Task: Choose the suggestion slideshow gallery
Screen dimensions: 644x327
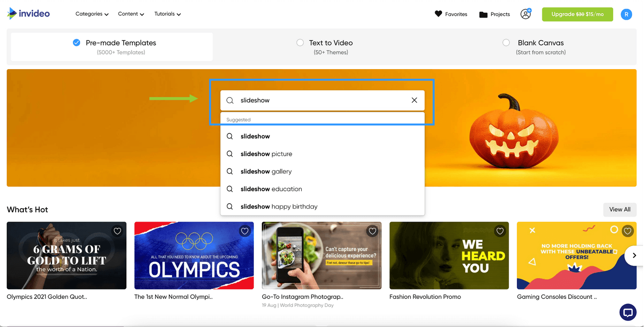Action: [266, 171]
